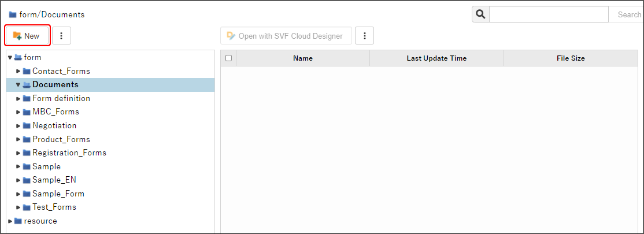Click the New folder button
The image size is (644, 234).
[28, 36]
